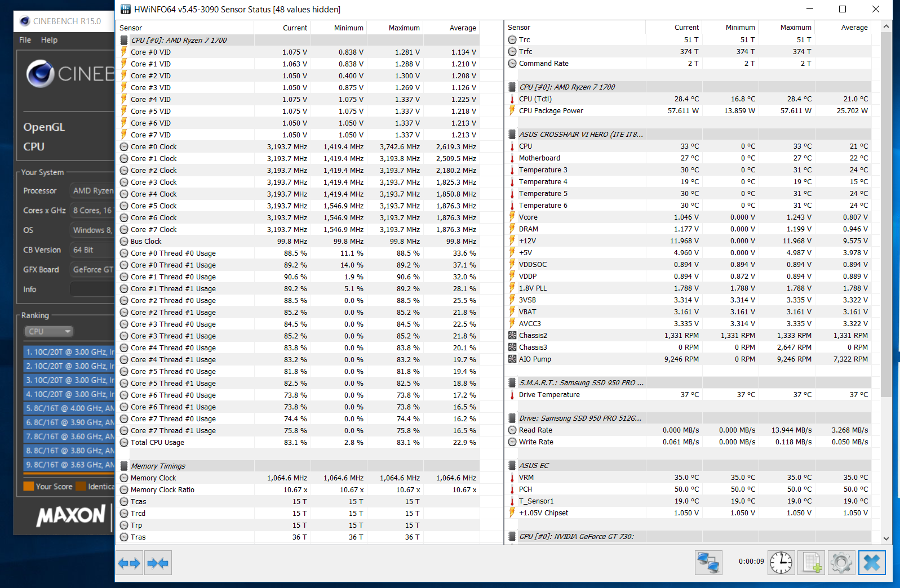900x588 pixels.
Task: Click the thermometer icon beside VRM
Action: (x=512, y=478)
